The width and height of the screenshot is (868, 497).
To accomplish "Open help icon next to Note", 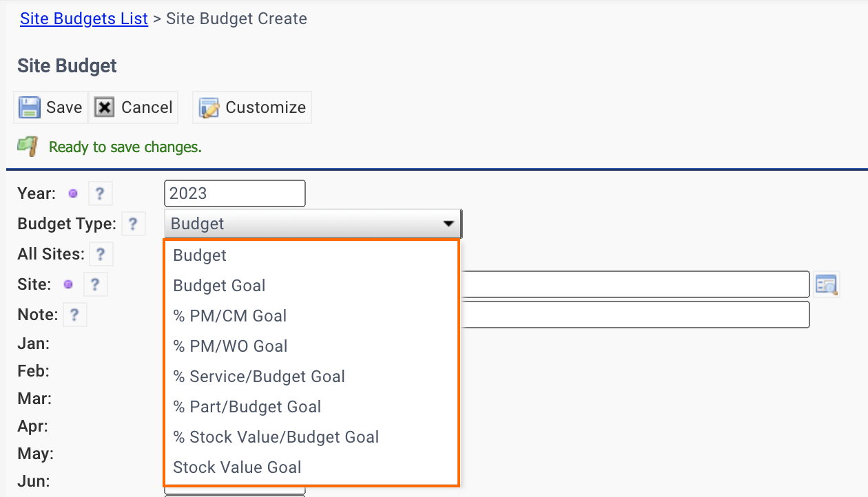I will (x=74, y=315).
